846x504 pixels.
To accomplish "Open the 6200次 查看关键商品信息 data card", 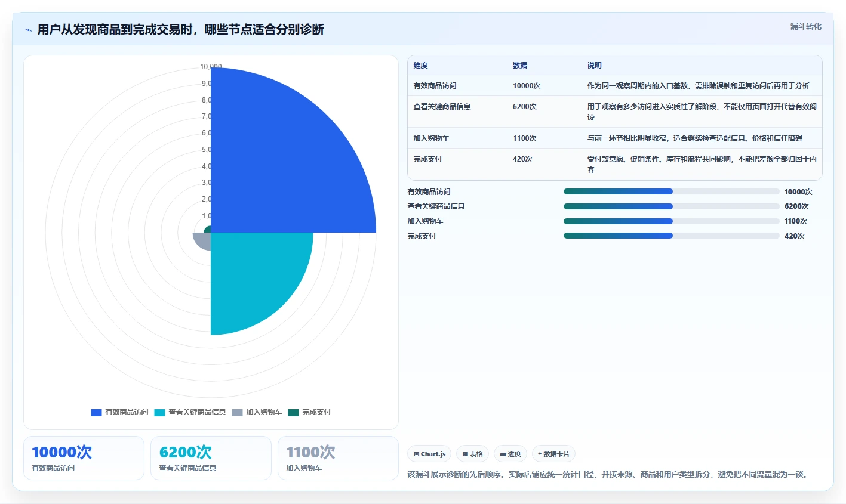I will point(211,458).
